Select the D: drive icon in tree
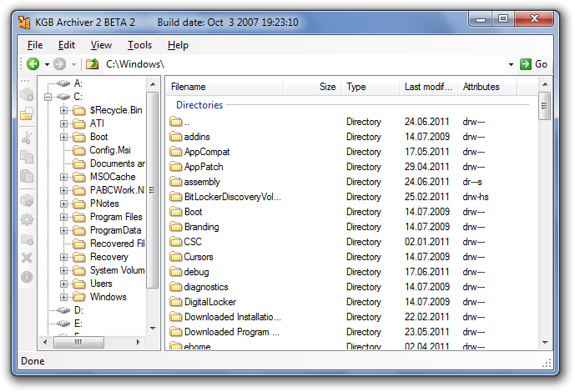The height and width of the screenshot is (392, 575). tap(63, 310)
